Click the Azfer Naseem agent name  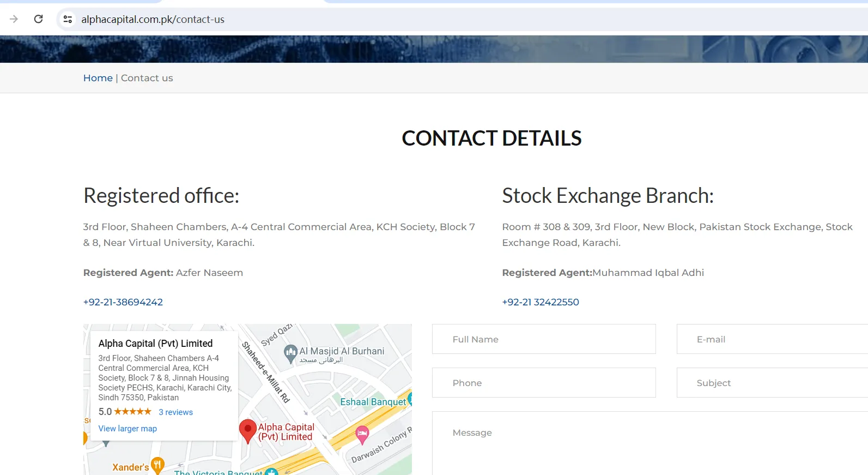pos(209,273)
